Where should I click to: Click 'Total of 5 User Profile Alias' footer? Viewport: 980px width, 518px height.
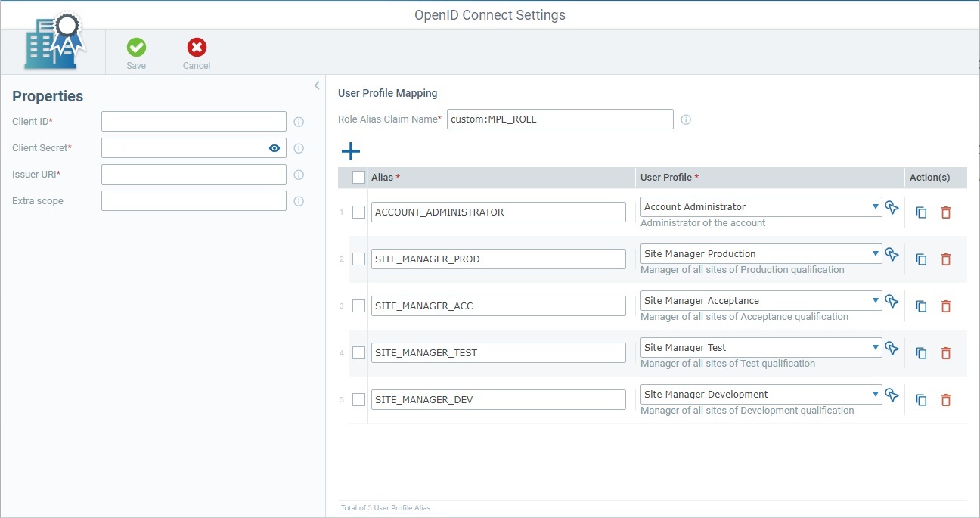tap(386, 508)
